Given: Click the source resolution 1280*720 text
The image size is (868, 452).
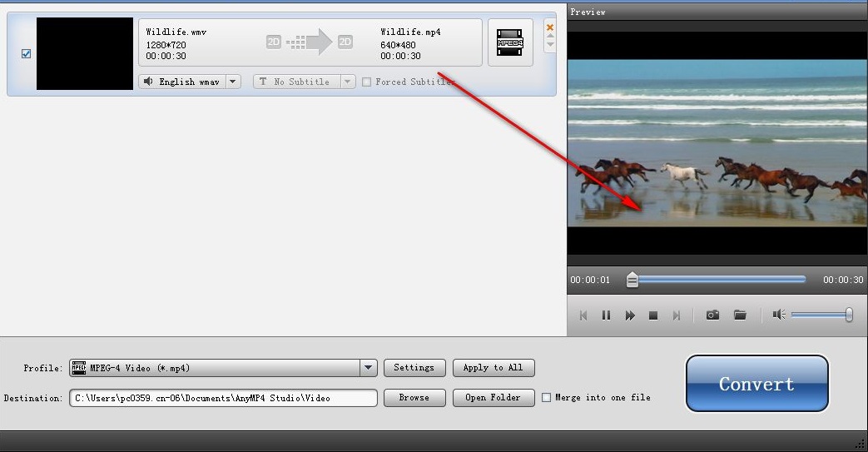Looking at the screenshot, I should point(166,45).
